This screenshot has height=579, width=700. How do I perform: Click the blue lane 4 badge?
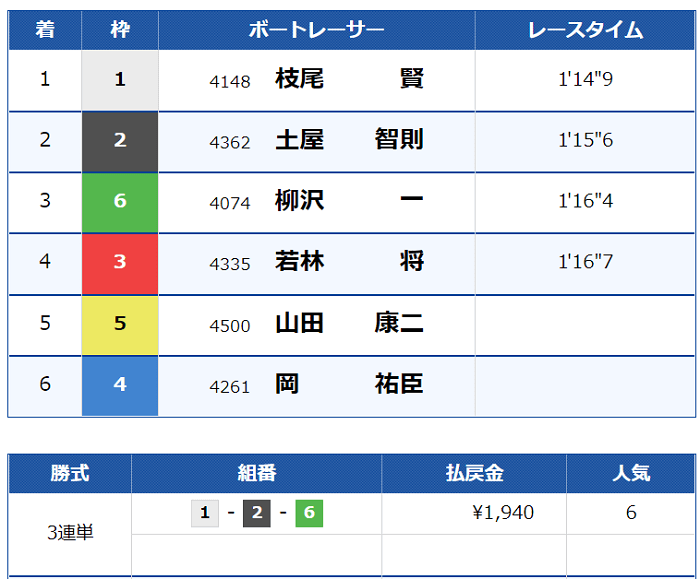[120, 386]
